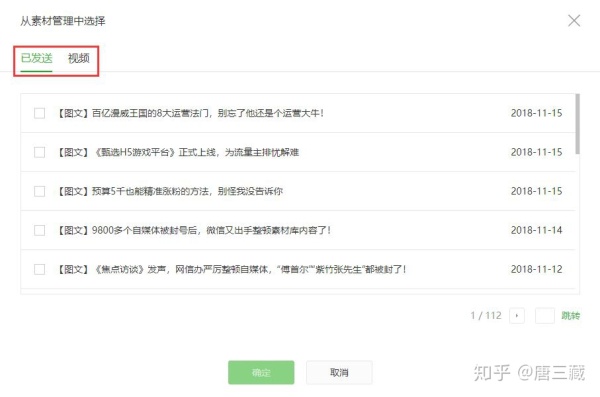600x397 pixels.
Task: Click the 跳转 link
Action: [571, 316]
